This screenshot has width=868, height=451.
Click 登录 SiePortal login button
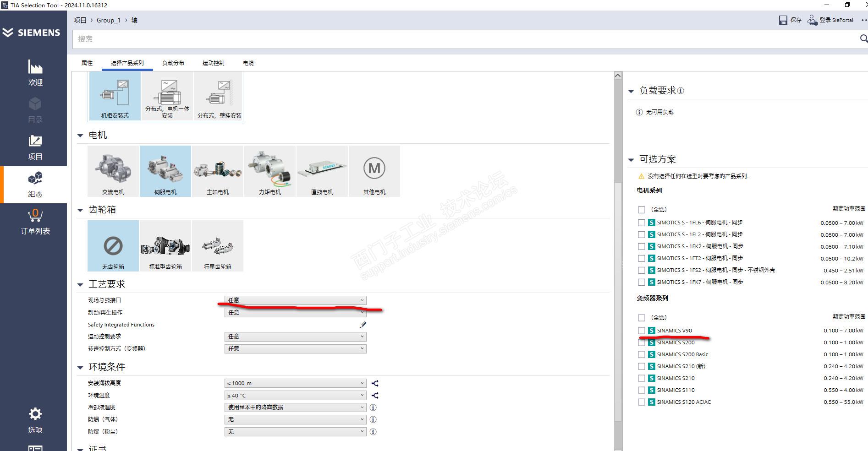pos(830,20)
